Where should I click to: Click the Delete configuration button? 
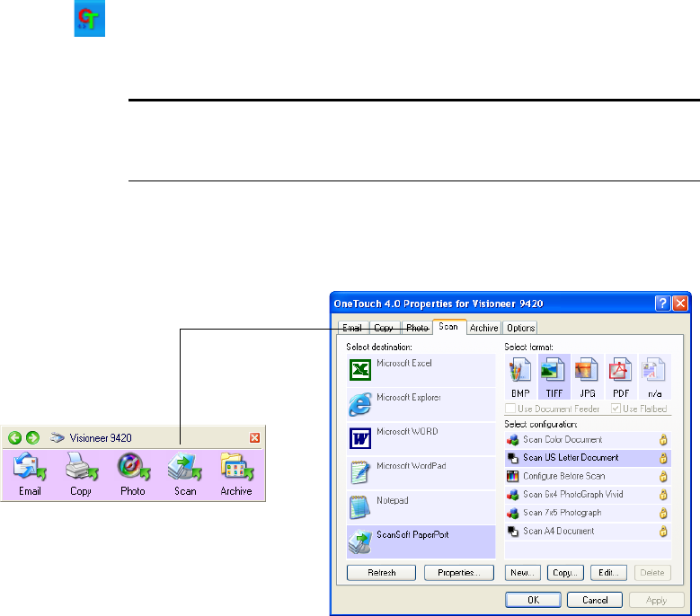point(652,573)
